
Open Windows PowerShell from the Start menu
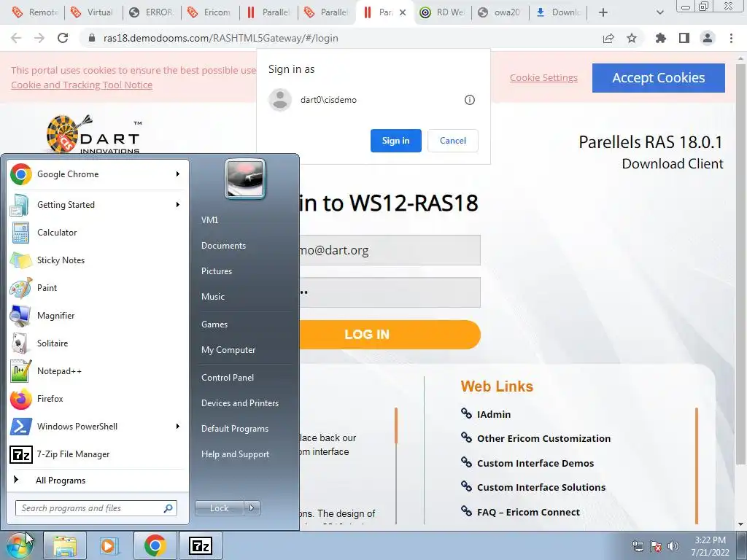click(x=98, y=426)
